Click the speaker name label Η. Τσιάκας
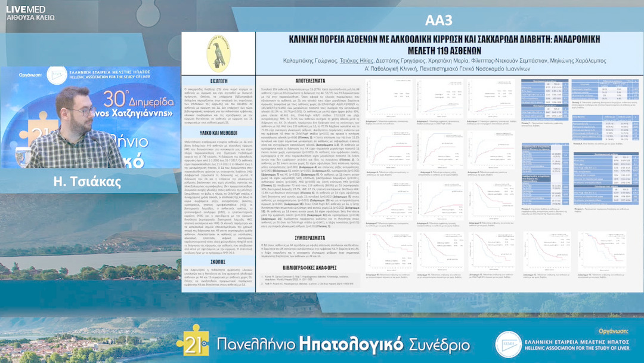 tap(87, 181)
